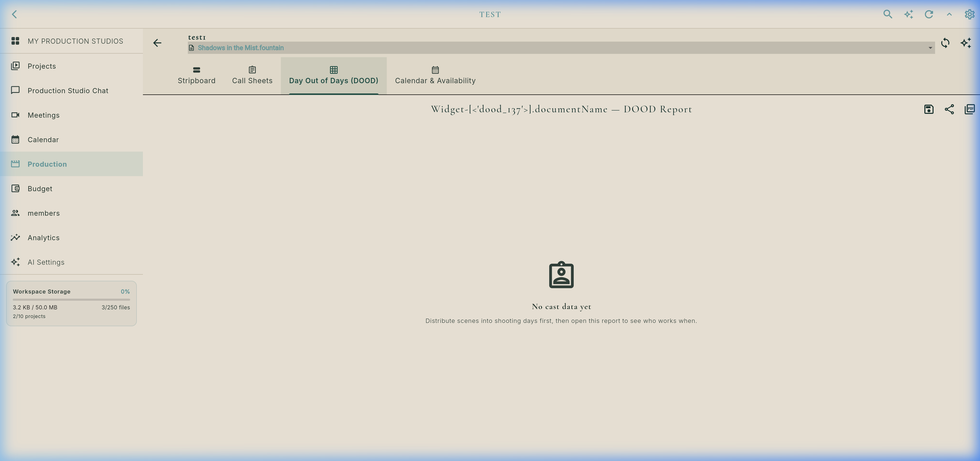This screenshot has width=980, height=461.
Task: Collapse the header with up chevron
Action: click(949, 15)
